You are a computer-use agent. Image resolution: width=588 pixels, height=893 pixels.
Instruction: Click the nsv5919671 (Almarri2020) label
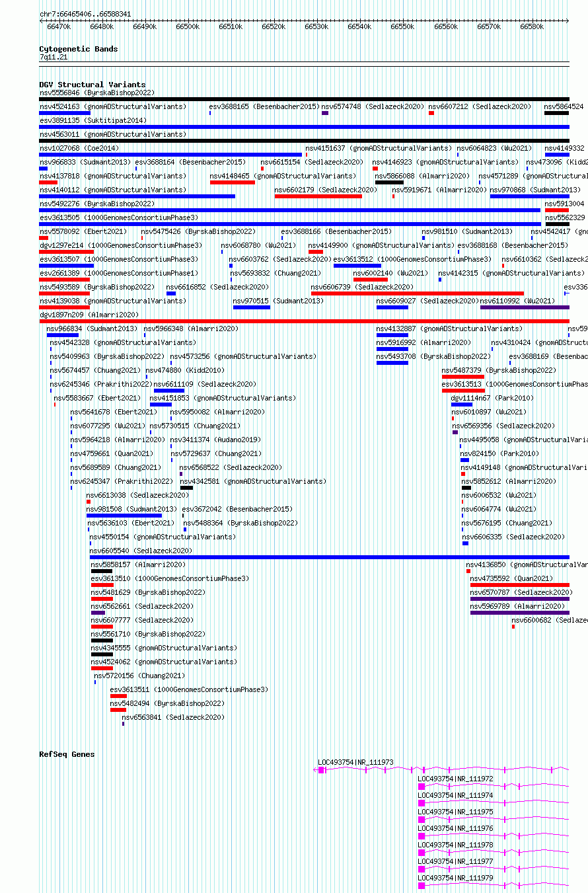[x=439, y=190]
